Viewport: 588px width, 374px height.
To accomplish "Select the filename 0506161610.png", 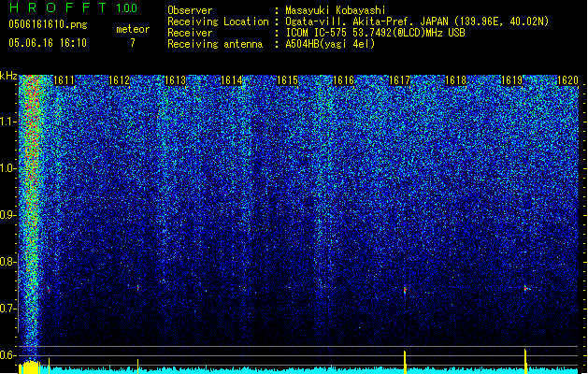I will click(48, 24).
